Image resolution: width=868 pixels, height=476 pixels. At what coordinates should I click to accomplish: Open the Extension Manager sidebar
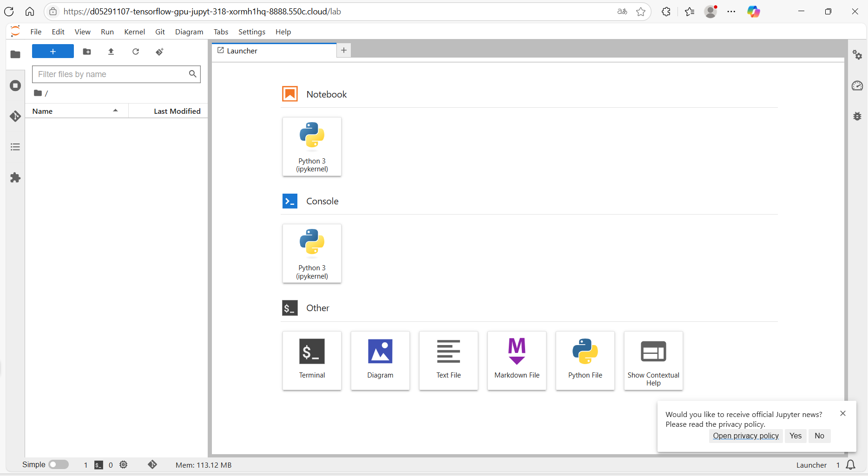pyautogui.click(x=15, y=178)
